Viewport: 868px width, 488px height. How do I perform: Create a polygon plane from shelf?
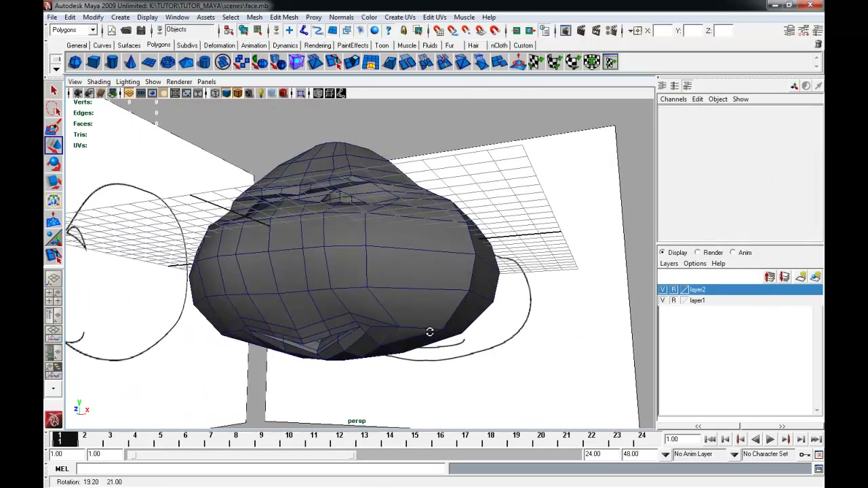(x=149, y=62)
